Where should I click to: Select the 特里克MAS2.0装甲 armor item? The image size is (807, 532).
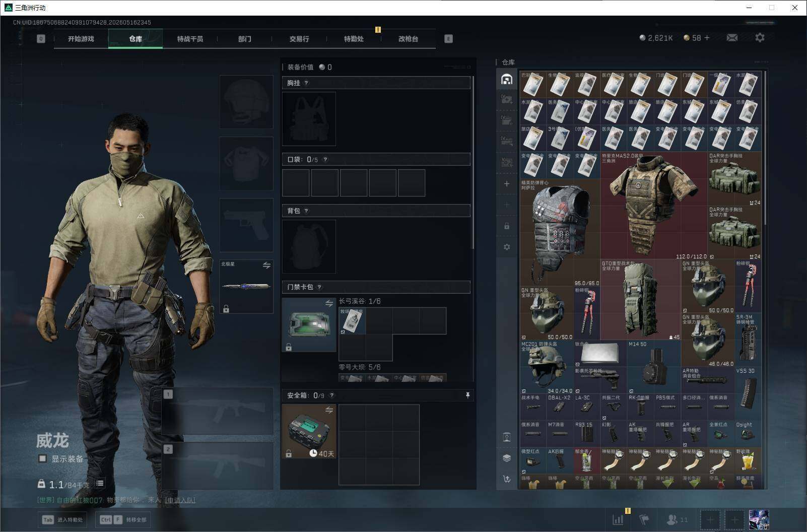pos(653,206)
